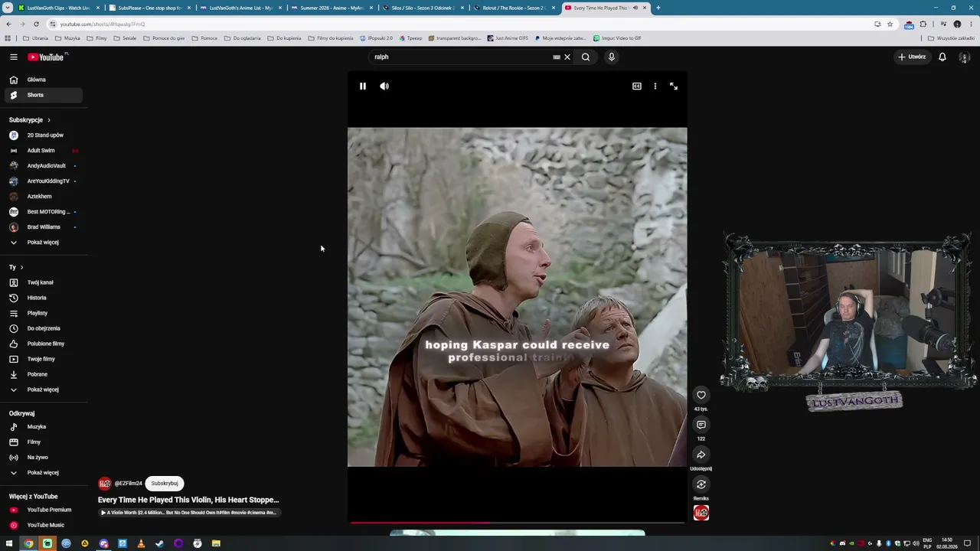Seek along the Shorts progress bar

517,523
